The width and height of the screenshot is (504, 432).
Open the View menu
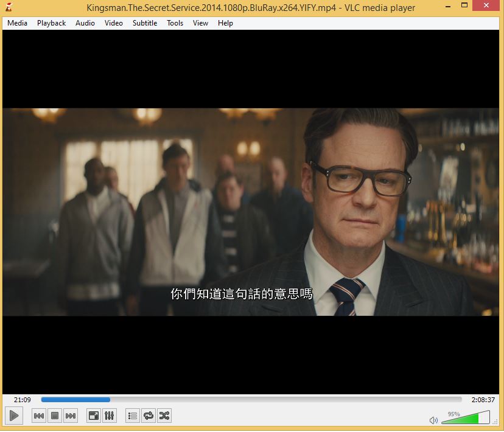click(x=201, y=23)
